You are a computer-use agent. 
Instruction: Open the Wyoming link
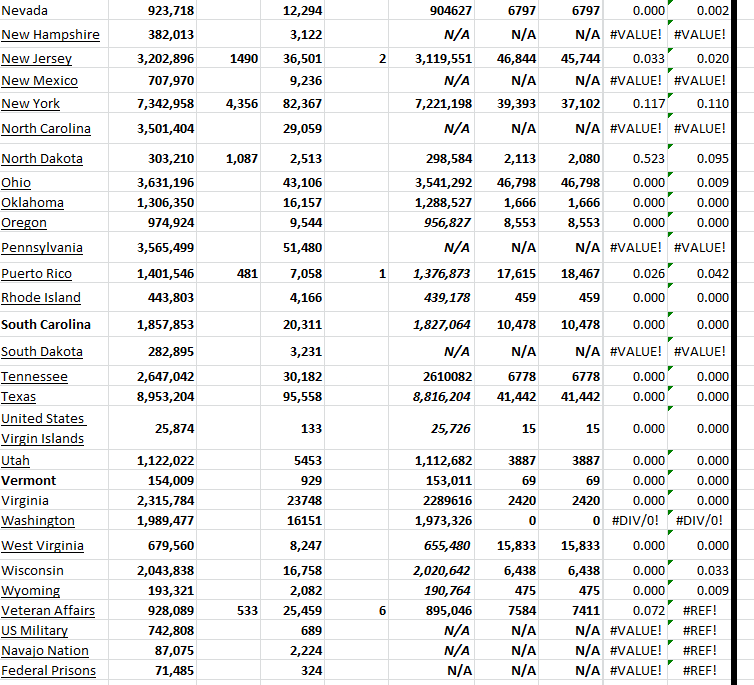pos(31,591)
